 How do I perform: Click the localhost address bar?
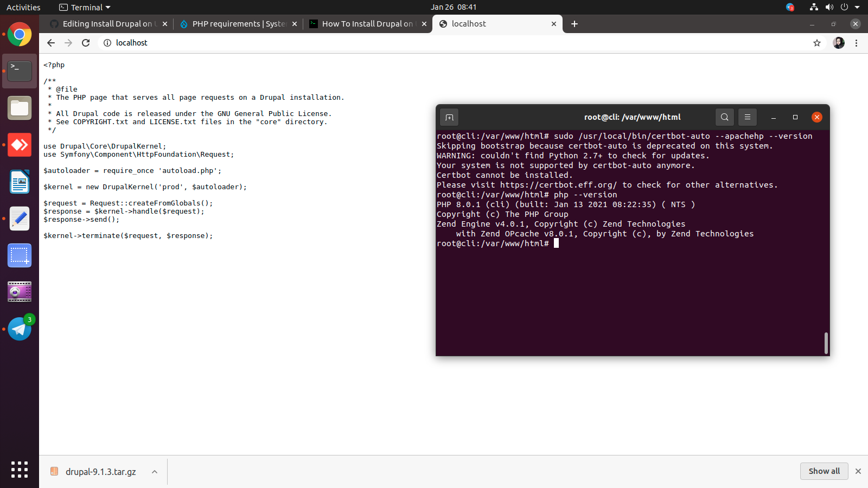(x=456, y=43)
